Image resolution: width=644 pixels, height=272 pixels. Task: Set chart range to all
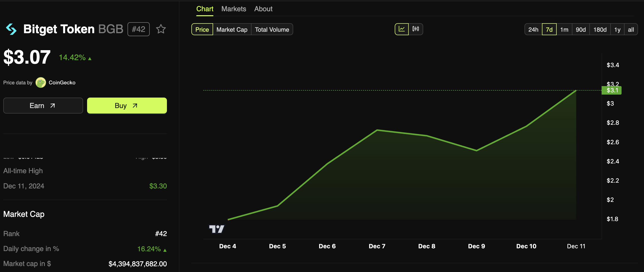click(631, 29)
